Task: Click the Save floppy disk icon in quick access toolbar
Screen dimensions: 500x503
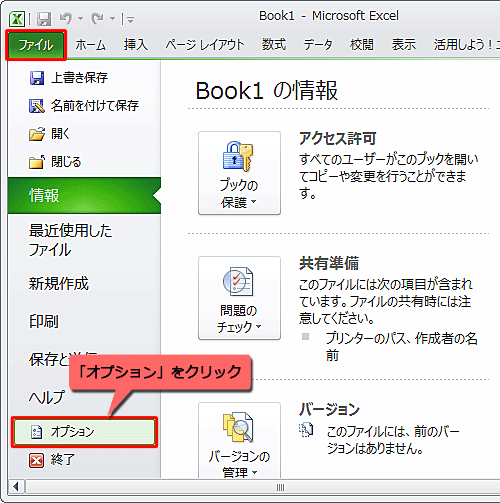Action: pos(44,19)
